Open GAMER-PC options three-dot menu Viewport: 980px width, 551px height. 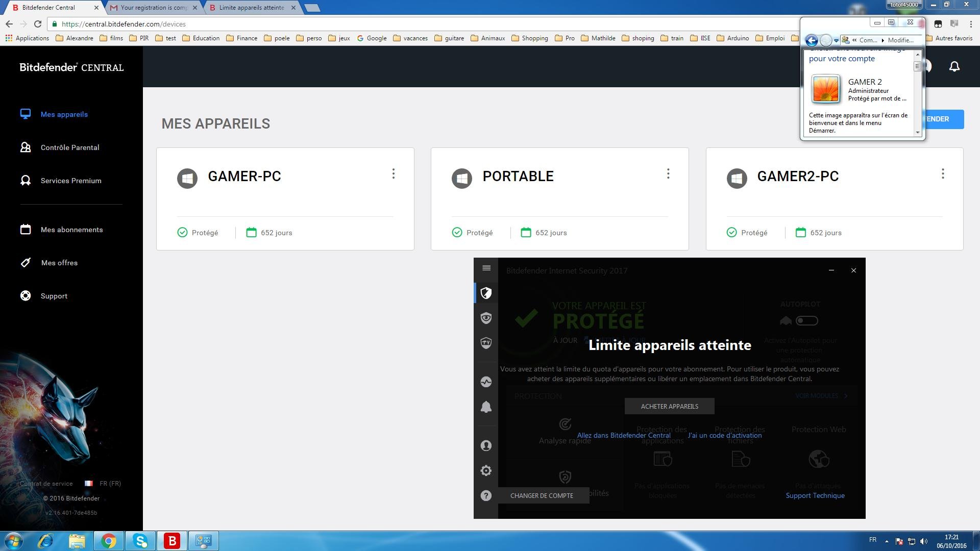[x=393, y=174]
